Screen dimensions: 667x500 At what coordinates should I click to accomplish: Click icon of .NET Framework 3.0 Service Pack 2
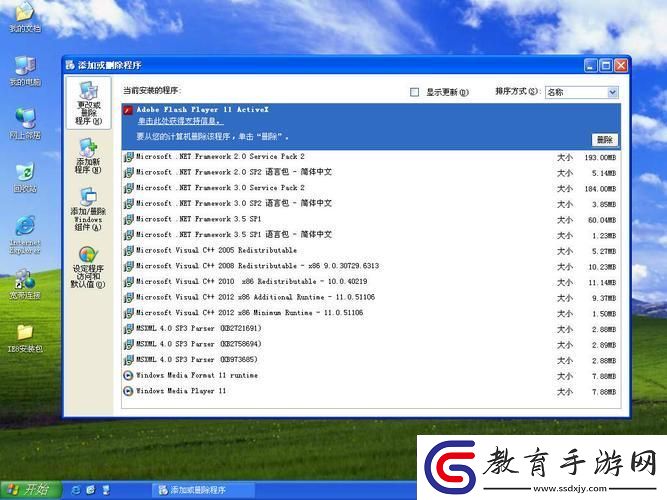coord(128,188)
